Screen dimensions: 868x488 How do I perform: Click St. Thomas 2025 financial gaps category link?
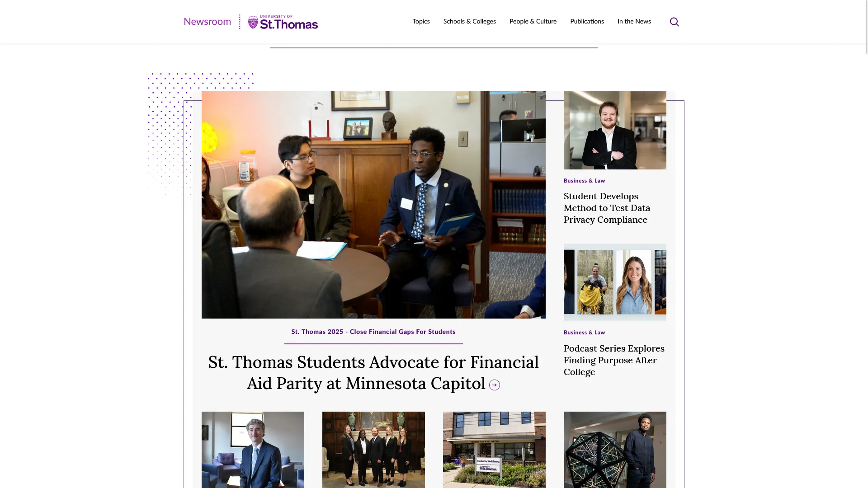(373, 332)
